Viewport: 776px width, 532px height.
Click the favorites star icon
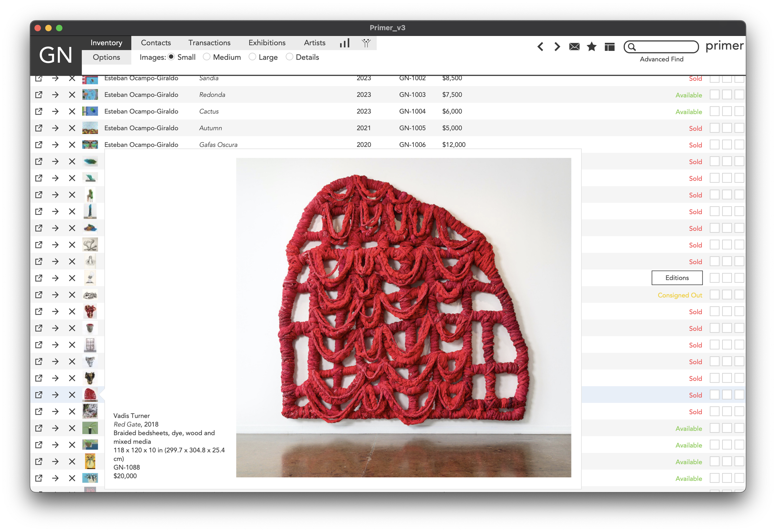[592, 47]
